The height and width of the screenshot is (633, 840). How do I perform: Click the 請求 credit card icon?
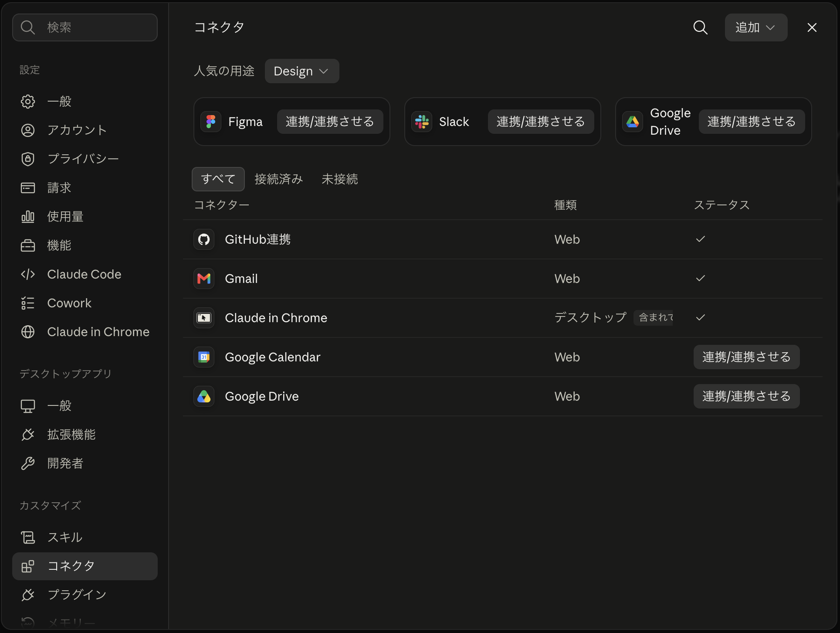tap(28, 188)
